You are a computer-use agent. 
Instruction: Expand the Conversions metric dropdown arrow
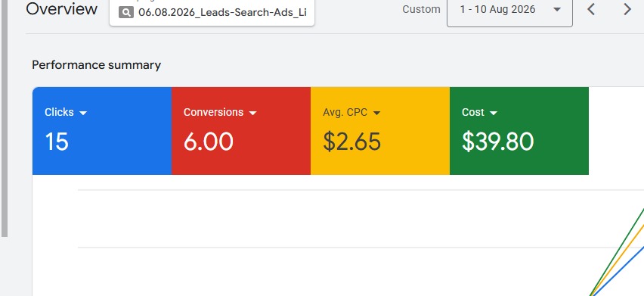tap(252, 113)
